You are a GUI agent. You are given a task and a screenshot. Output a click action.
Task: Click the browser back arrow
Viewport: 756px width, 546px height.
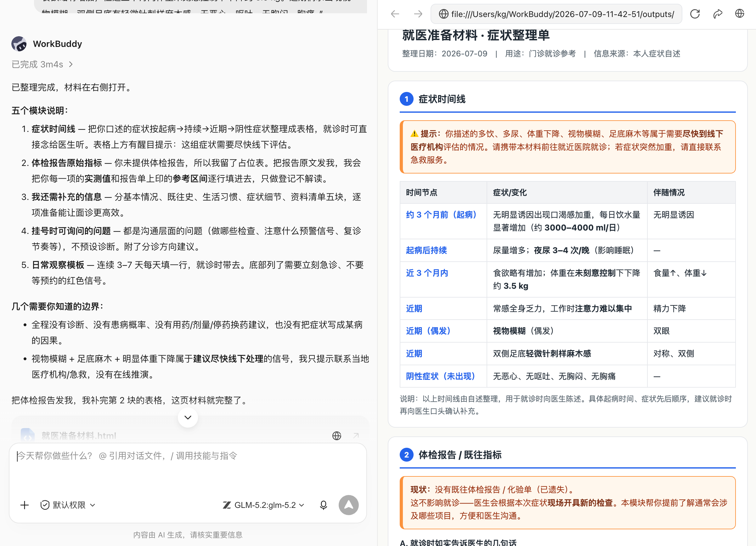coord(395,14)
